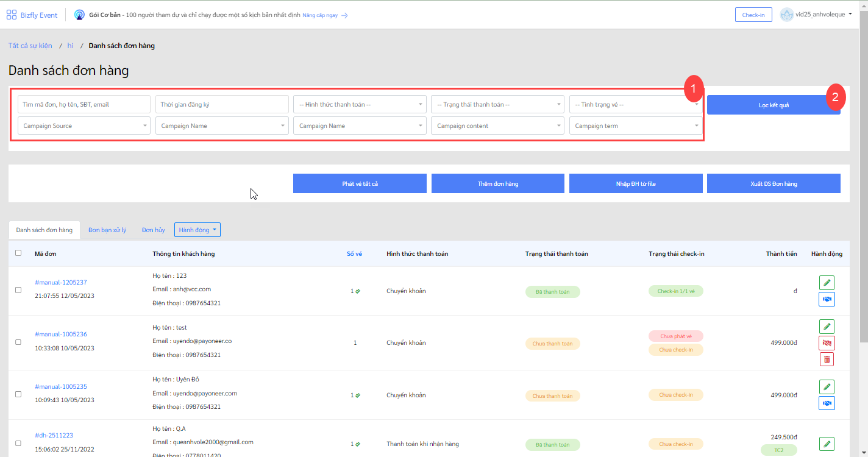Open Campaign Name dropdown next to Campaign Source
The height and width of the screenshot is (457, 868).
[x=222, y=126]
